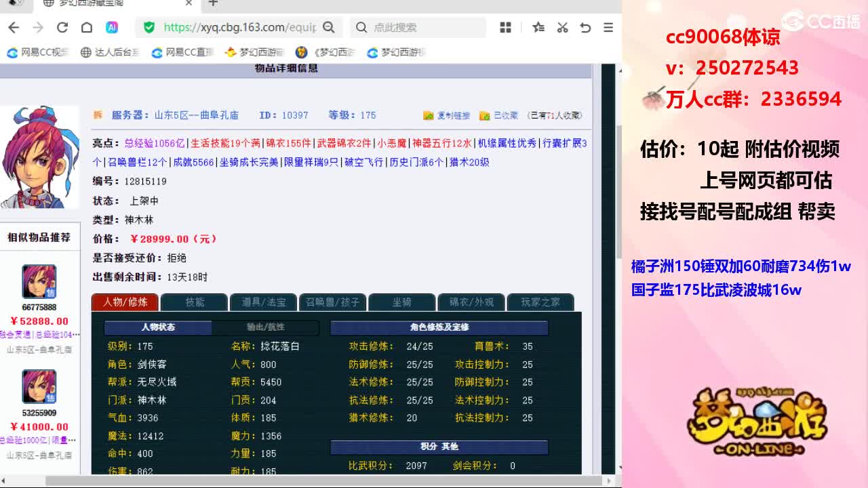Switch to the 人物/修炼 tab
Image resolution: width=868 pixels, height=488 pixels.
(125, 302)
